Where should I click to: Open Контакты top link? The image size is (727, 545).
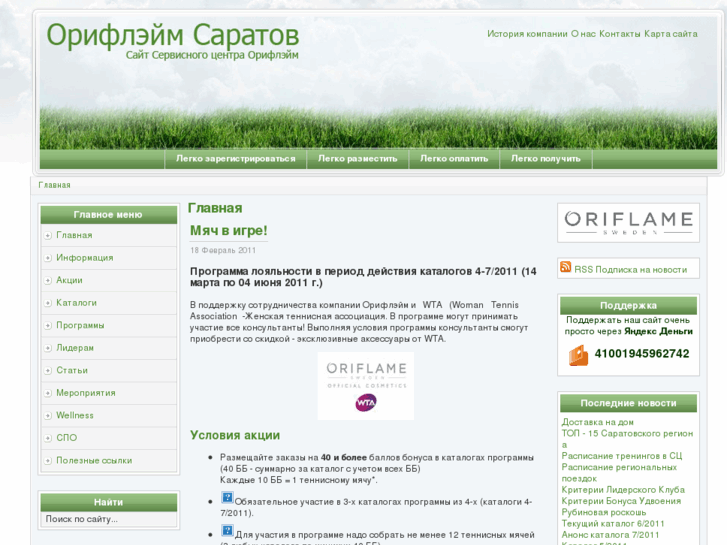coord(620,34)
